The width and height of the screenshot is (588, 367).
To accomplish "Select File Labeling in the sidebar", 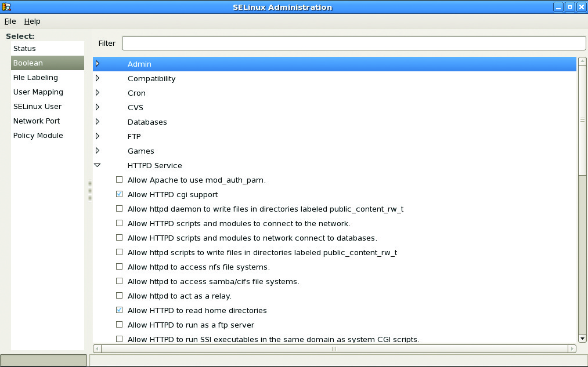I will coord(35,77).
